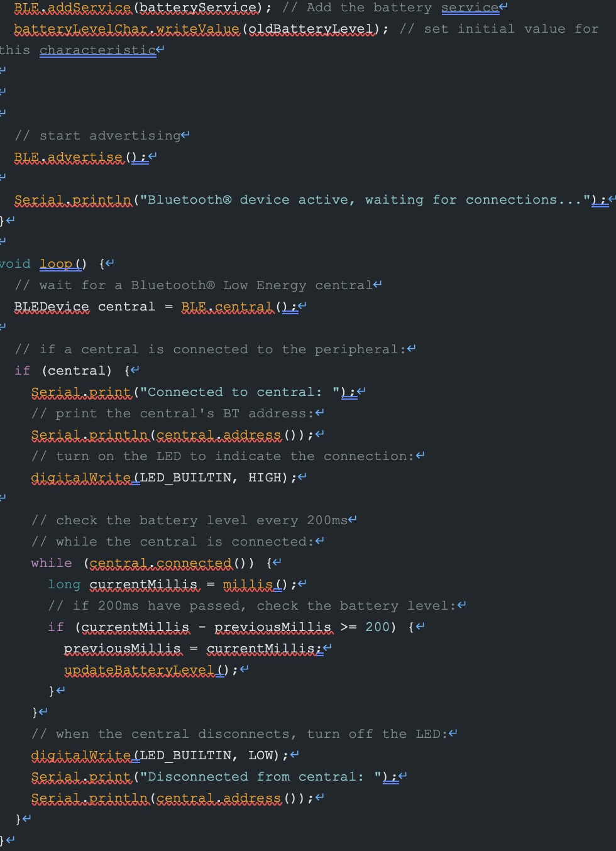Click the 'if (central) {' statement

tap(72, 371)
